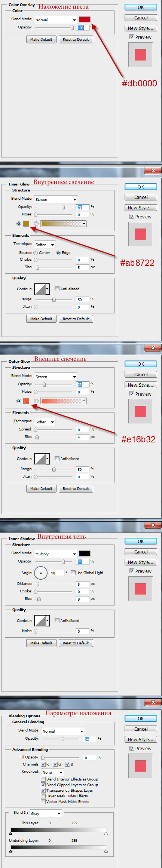
Task: Open the Knockout None dropdown
Action: (52, 772)
